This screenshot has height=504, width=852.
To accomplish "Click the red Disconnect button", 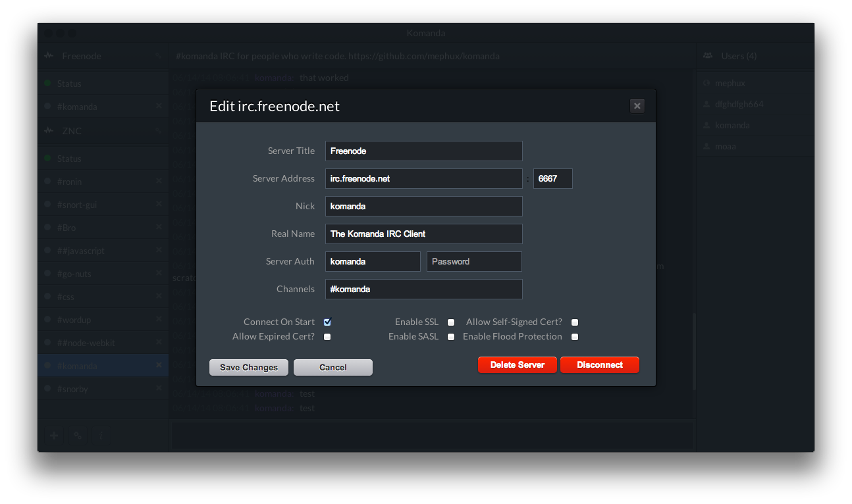I will pos(600,365).
